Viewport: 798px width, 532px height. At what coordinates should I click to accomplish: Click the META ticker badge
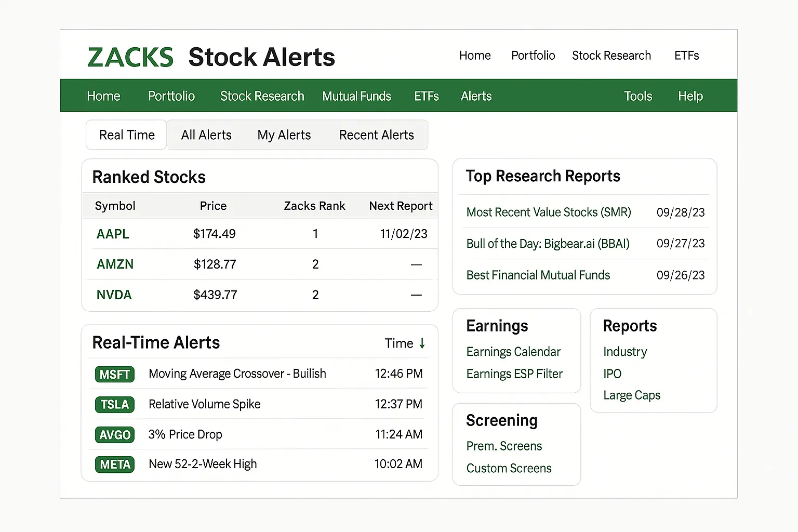click(x=115, y=464)
